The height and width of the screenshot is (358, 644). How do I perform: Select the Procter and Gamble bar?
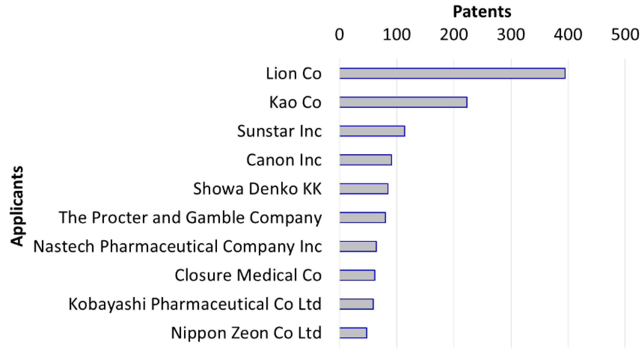click(x=362, y=217)
